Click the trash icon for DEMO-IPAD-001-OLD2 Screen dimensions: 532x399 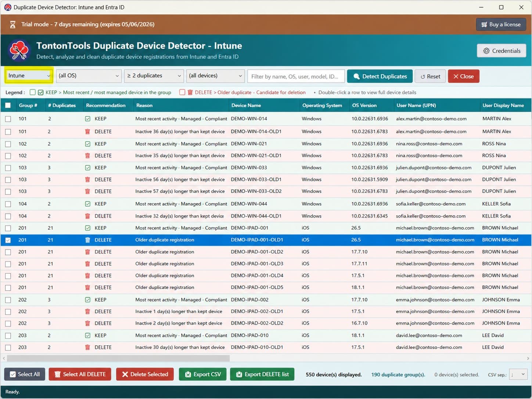tap(87, 252)
